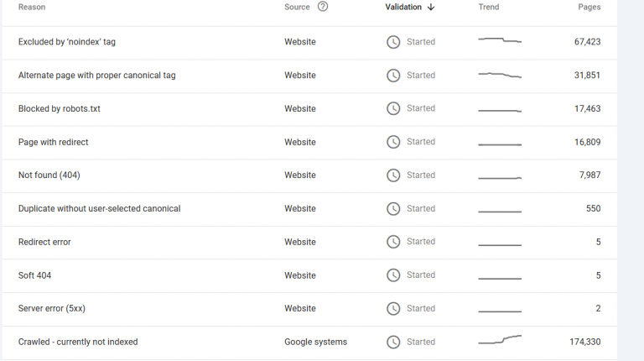Click clock icon in Not found (404) row
The height and width of the screenshot is (361, 644).
point(393,175)
